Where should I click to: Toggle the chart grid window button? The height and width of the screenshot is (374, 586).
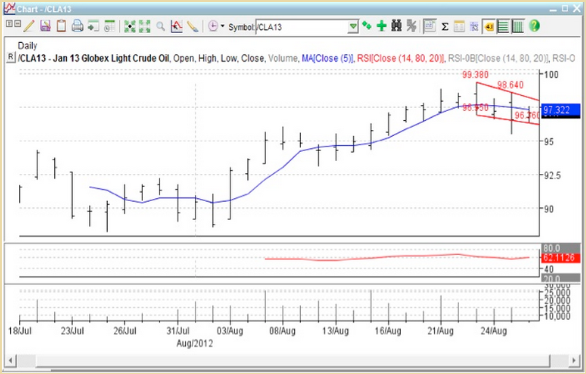tap(429, 26)
